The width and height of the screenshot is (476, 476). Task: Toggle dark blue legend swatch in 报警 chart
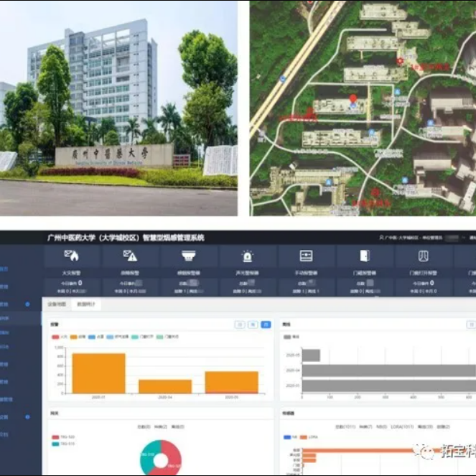pos(92,337)
